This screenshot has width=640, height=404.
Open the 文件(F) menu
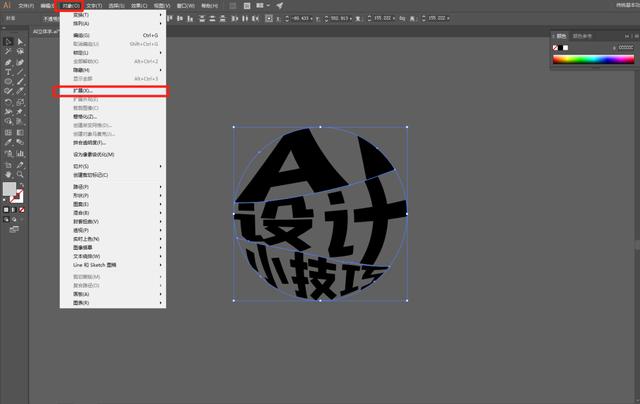click(x=25, y=6)
